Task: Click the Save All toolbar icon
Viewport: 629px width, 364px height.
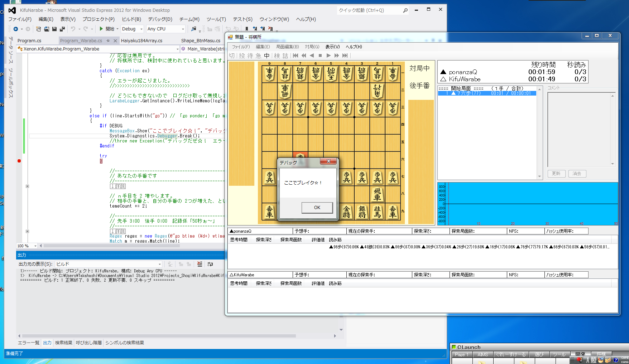Action: (62, 29)
